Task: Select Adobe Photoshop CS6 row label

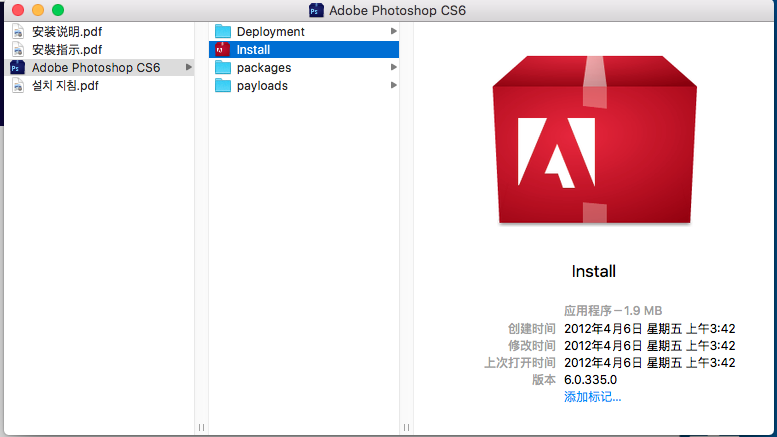Action: (96, 67)
